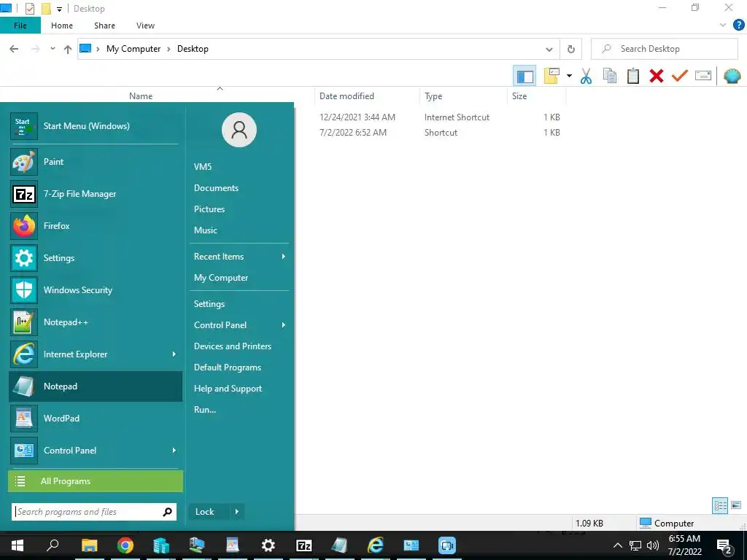Click the folder options toolbar icon
747x560 pixels.
click(551, 76)
